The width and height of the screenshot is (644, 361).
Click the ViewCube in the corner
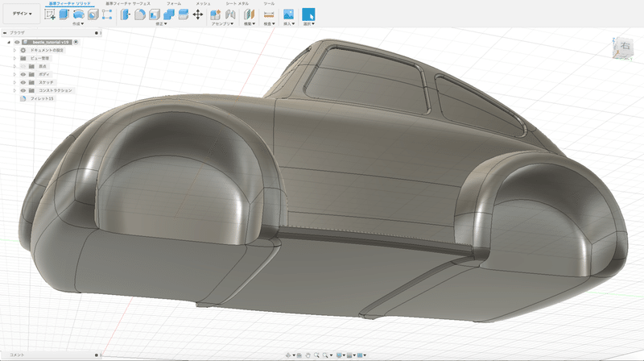(625, 48)
